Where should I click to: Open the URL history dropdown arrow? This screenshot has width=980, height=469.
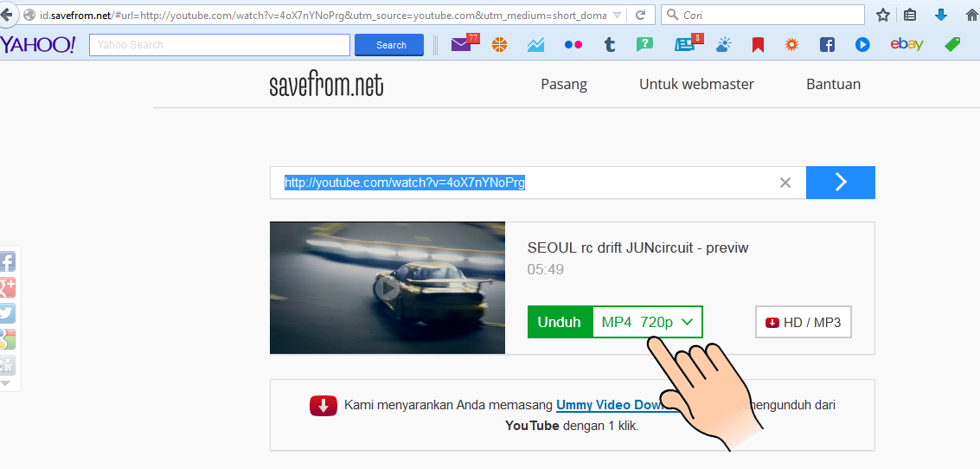(617, 15)
